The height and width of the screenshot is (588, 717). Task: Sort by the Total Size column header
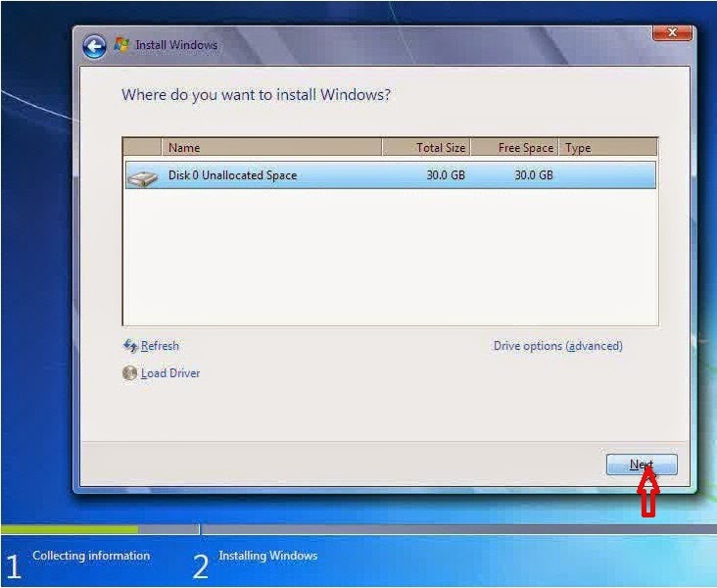point(426,147)
